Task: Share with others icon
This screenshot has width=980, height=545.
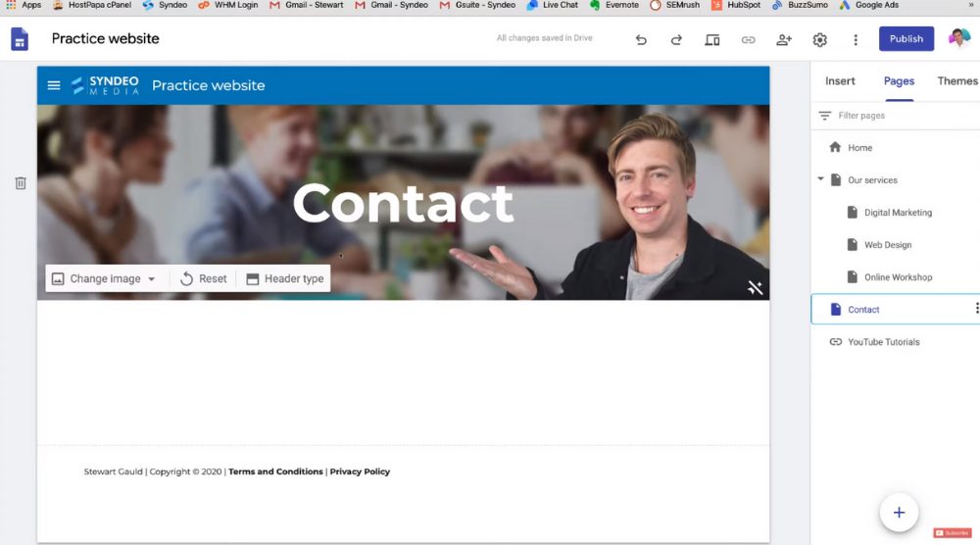Action: [x=784, y=40]
